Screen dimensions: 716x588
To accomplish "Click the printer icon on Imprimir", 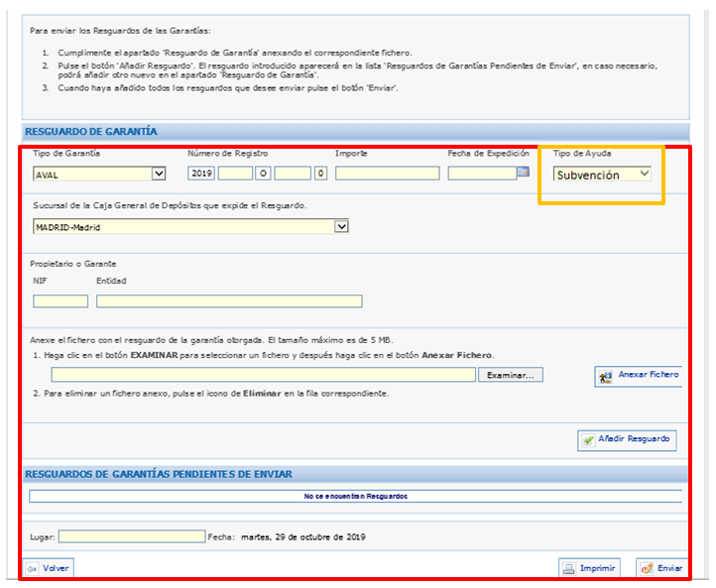I will click(569, 569).
